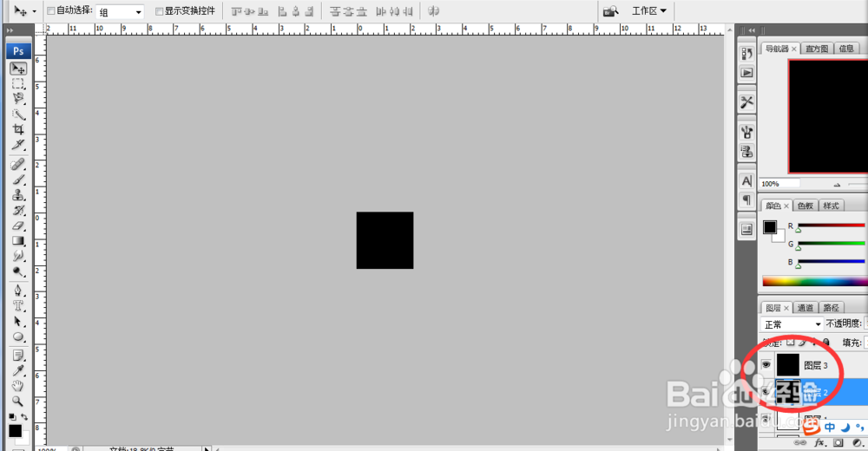The image size is (868, 451).
Task: Select the Rectangular Marquee tool
Action: pos(18,83)
